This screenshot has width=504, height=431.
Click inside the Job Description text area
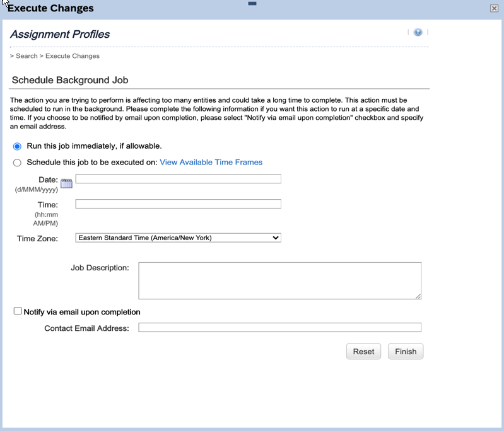[279, 280]
